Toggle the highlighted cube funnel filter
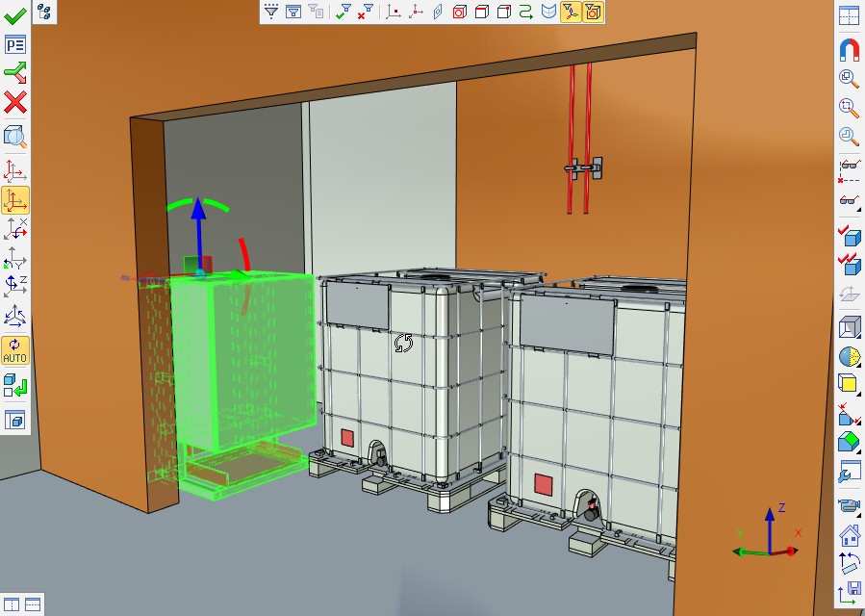The image size is (865, 616). tap(593, 12)
